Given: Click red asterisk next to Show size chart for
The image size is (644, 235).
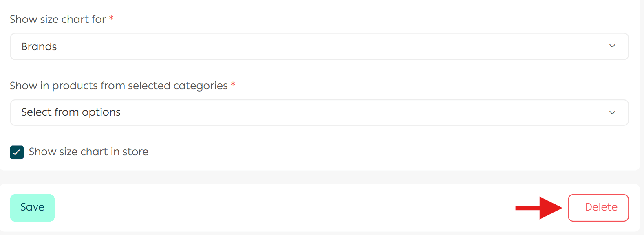Looking at the screenshot, I should click(x=111, y=18).
